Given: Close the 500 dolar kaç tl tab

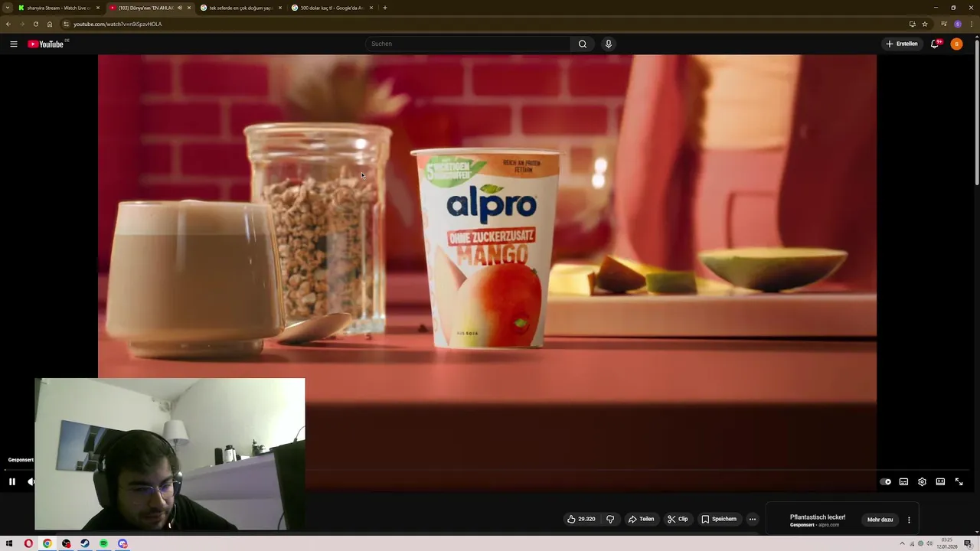Looking at the screenshot, I should coord(371,8).
